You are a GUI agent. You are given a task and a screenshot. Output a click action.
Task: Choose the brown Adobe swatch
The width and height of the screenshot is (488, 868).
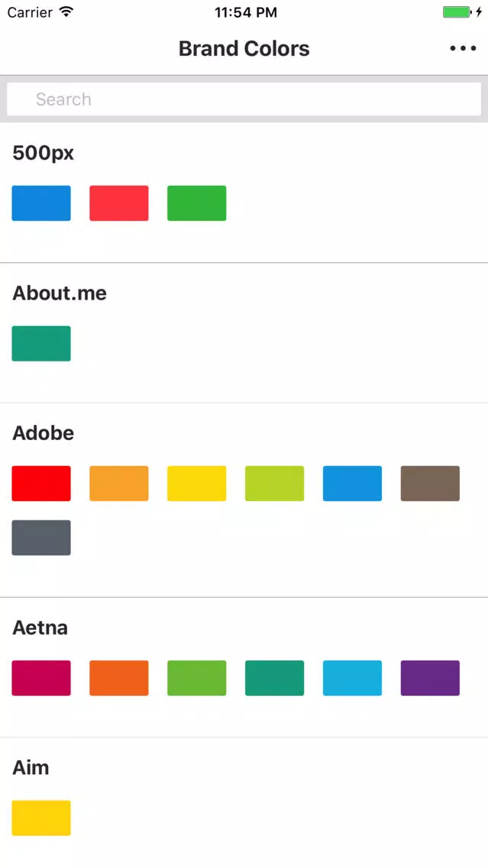[x=430, y=483]
